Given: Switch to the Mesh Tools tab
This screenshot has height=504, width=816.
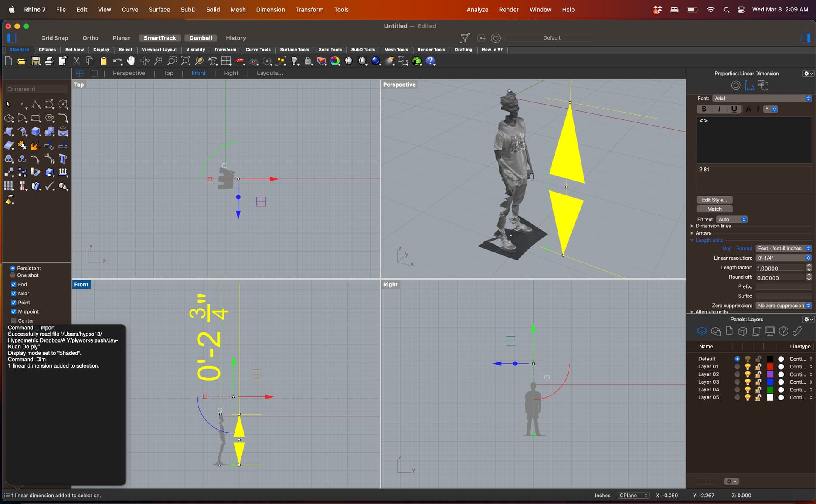Looking at the screenshot, I should point(396,50).
